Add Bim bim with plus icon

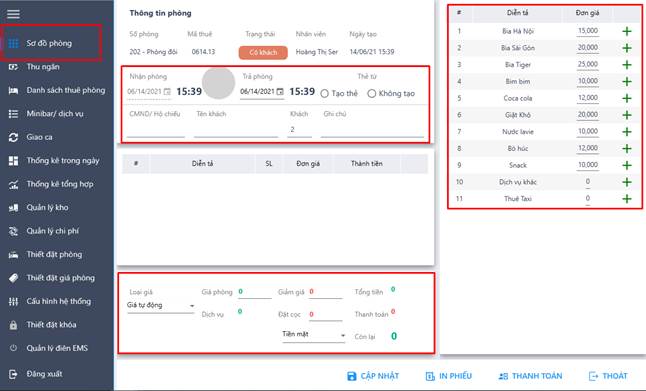coord(627,82)
